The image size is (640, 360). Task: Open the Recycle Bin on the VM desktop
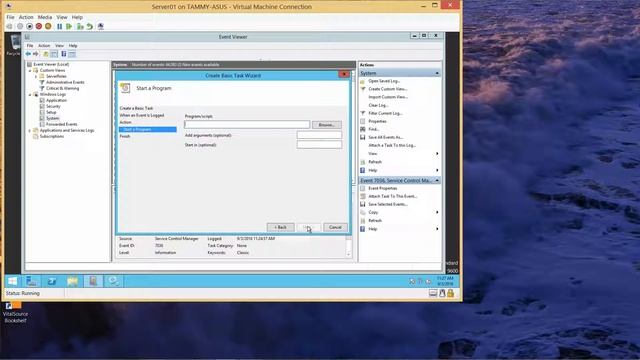[x=14, y=45]
